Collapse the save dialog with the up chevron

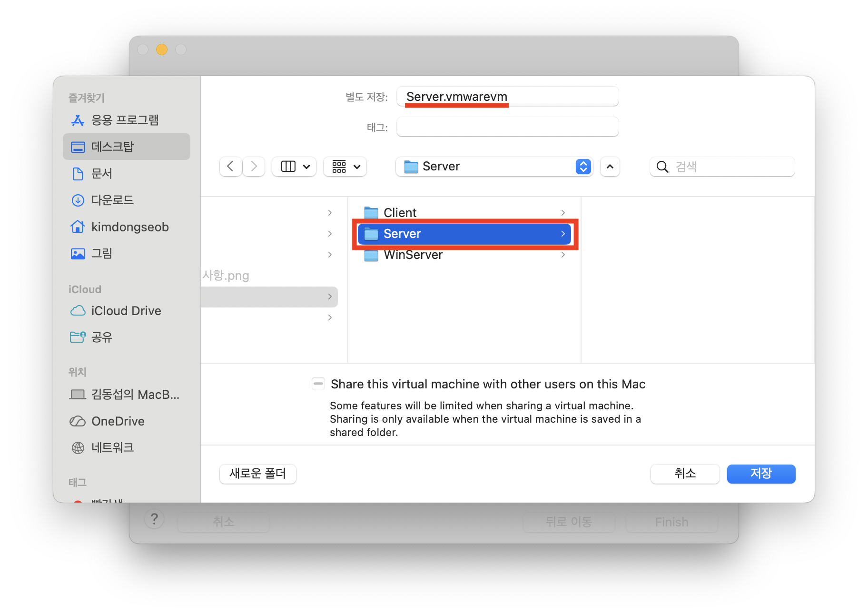(610, 167)
